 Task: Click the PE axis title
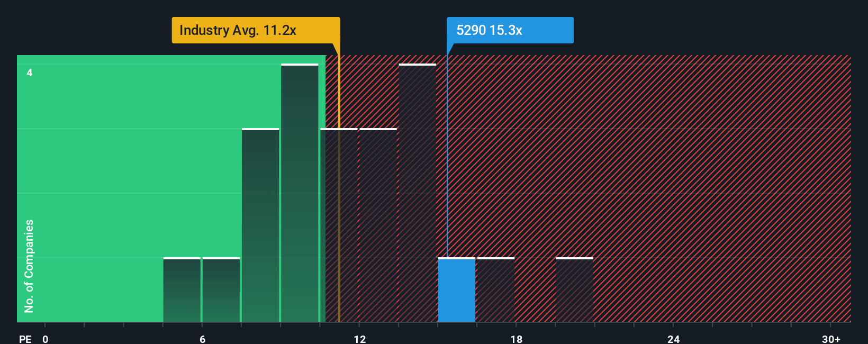pos(25,339)
